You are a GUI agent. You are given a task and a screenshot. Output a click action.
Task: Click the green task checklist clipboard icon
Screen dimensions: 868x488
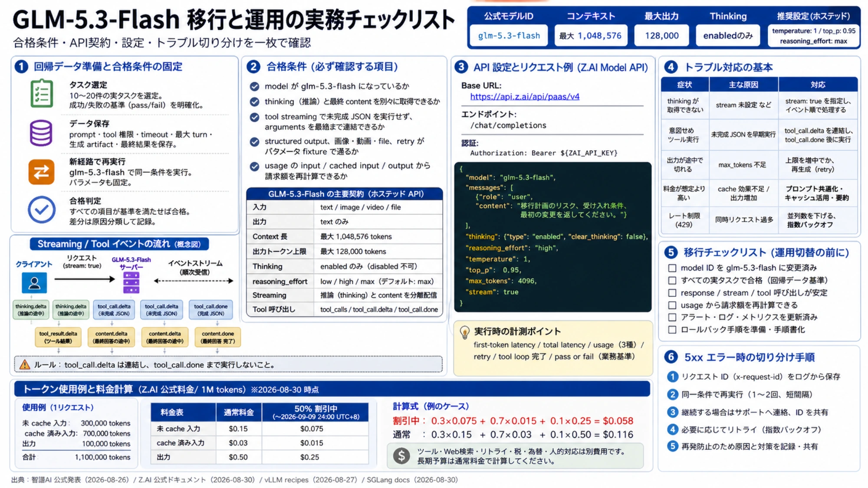(x=42, y=93)
